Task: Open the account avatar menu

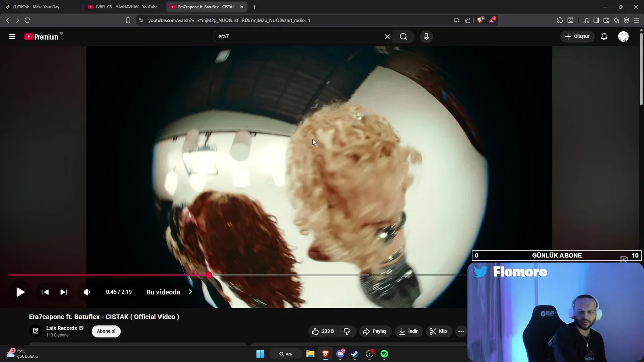Action: click(623, 37)
